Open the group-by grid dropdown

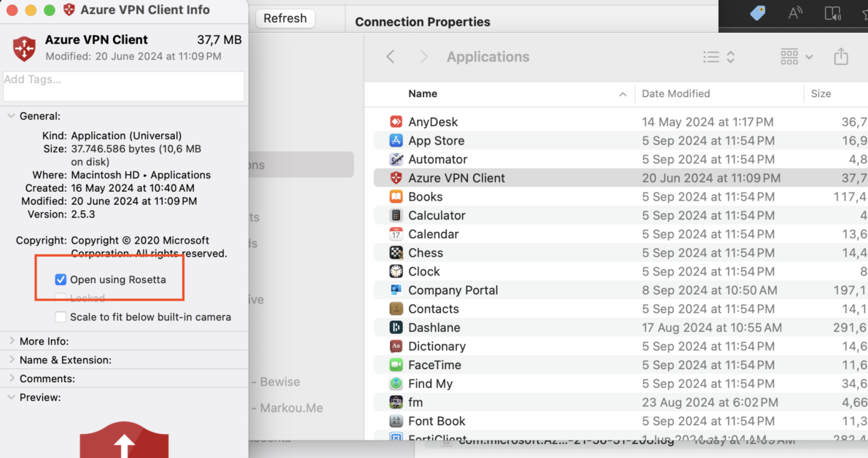796,56
